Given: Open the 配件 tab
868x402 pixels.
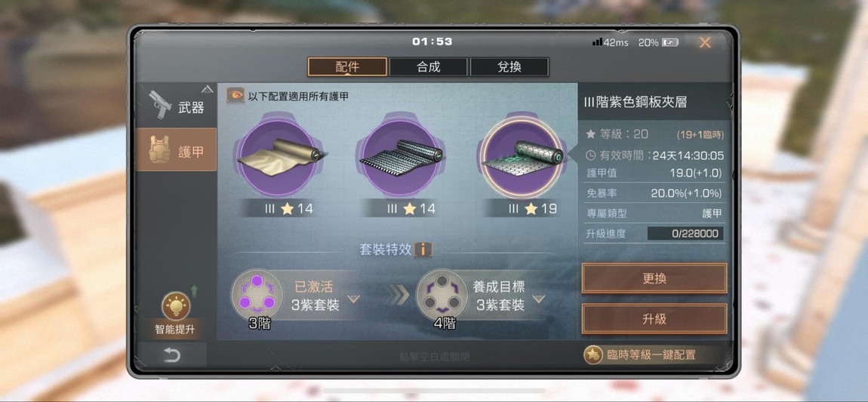Looking at the screenshot, I should click(x=347, y=67).
